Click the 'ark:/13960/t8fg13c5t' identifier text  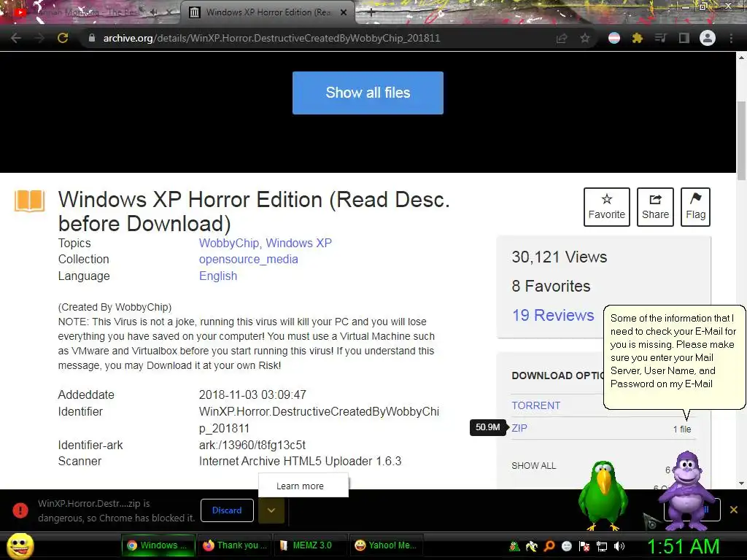tap(252, 445)
